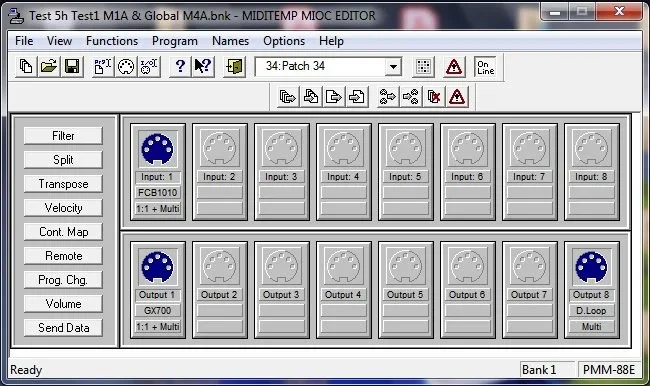Click the exit door toolbar icon
This screenshot has width=650, height=386.
tap(234, 66)
